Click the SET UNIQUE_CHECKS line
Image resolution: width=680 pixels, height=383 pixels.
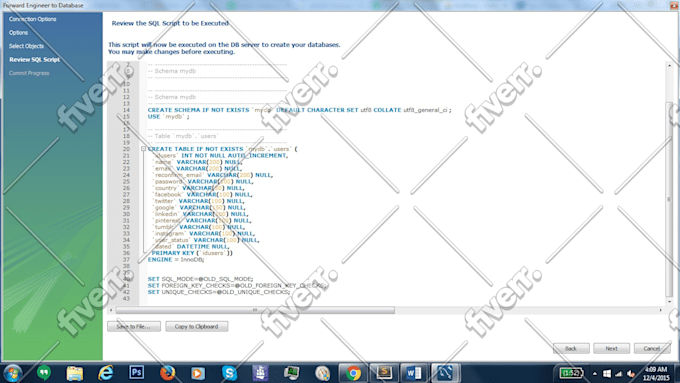click(x=219, y=292)
